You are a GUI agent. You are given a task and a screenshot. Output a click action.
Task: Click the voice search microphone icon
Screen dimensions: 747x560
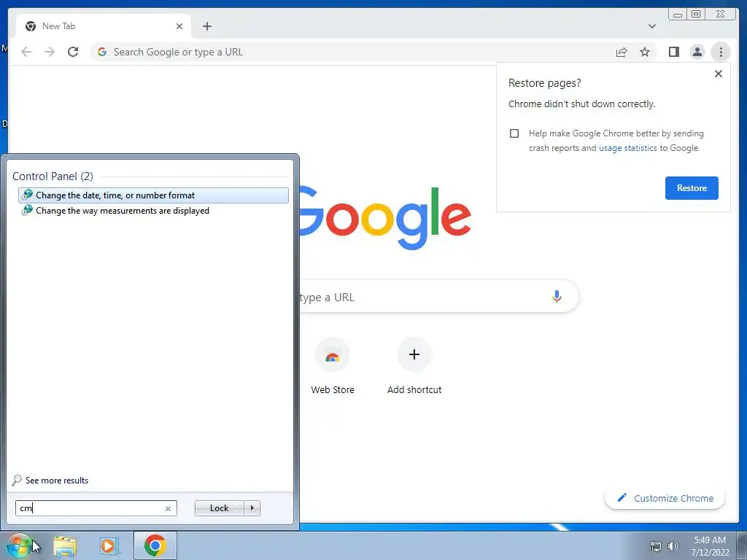[x=556, y=296]
